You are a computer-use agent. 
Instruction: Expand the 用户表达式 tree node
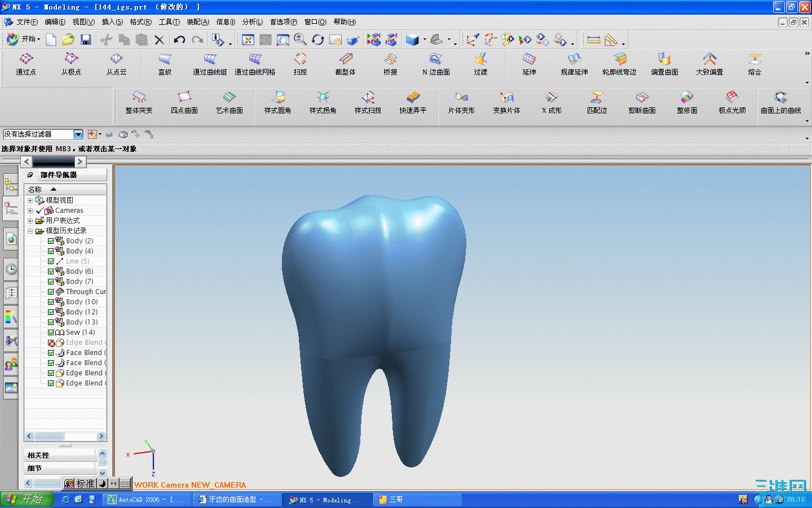[x=30, y=221]
